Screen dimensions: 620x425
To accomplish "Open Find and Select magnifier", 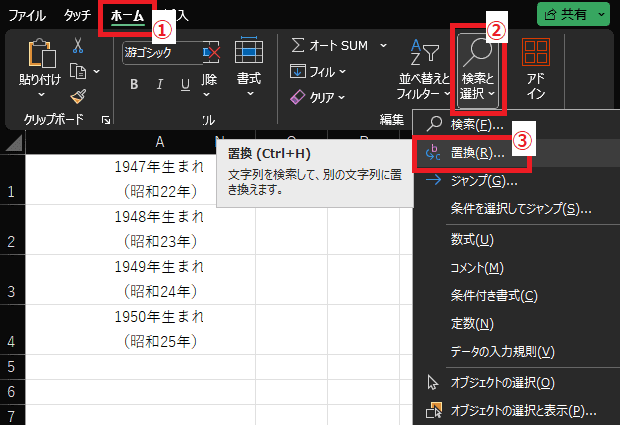I will point(477,50).
